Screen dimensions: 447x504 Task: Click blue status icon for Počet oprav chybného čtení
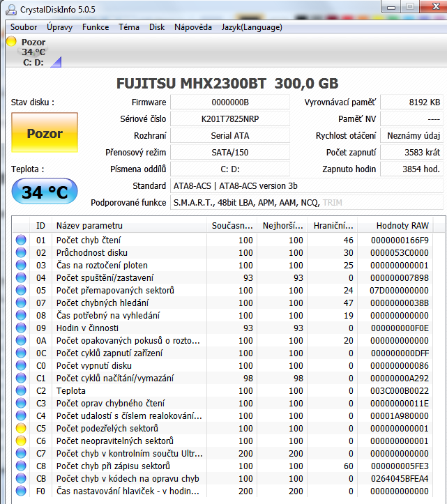point(21,403)
